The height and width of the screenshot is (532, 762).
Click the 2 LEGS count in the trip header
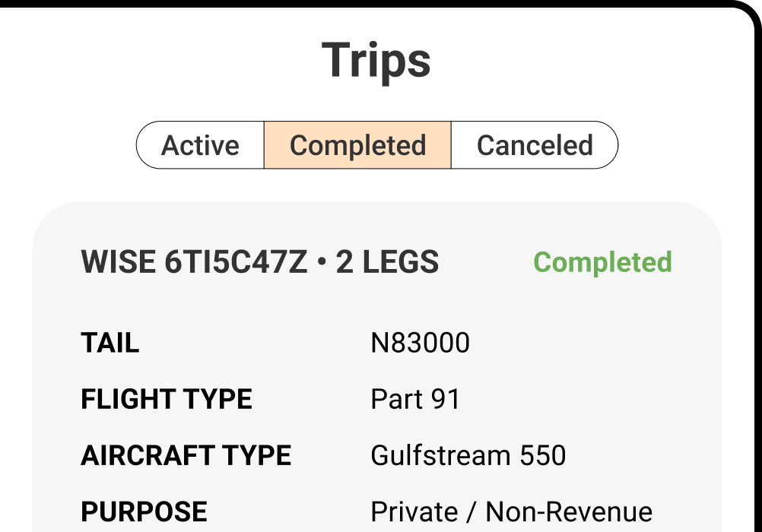pos(387,262)
